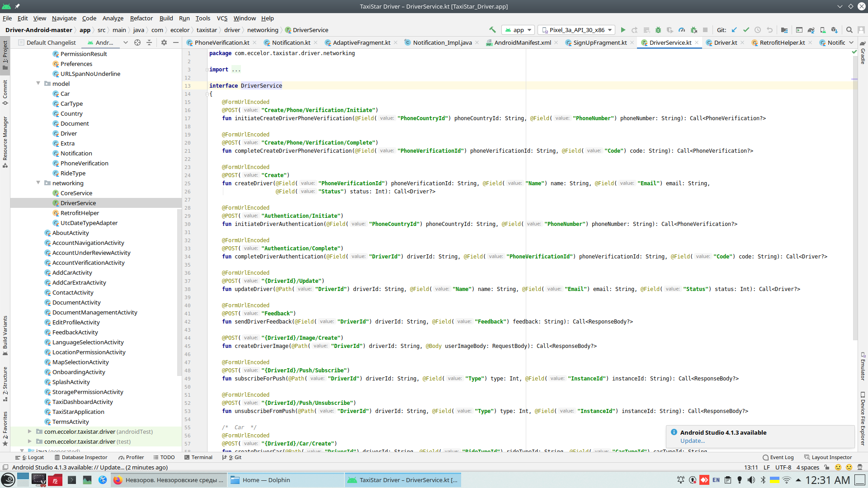Viewport: 868px width, 488px height.
Task: Open the profiler gauge icon in toolbar
Action: click(x=682, y=30)
